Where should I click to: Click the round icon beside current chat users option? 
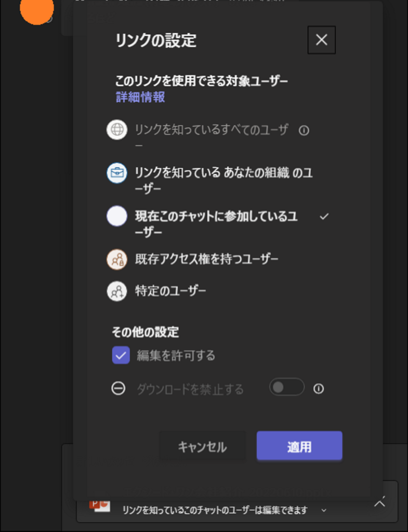click(117, 216)
